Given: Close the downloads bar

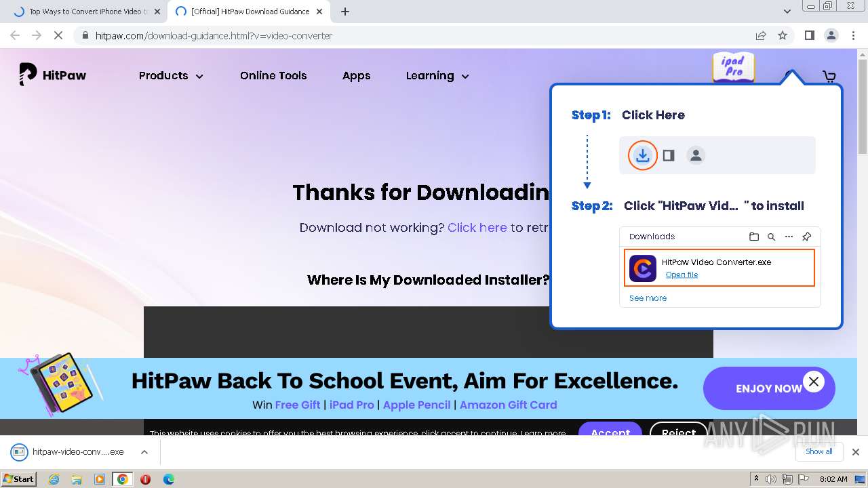Looking at the screenshot, I should tap(855, 451).
